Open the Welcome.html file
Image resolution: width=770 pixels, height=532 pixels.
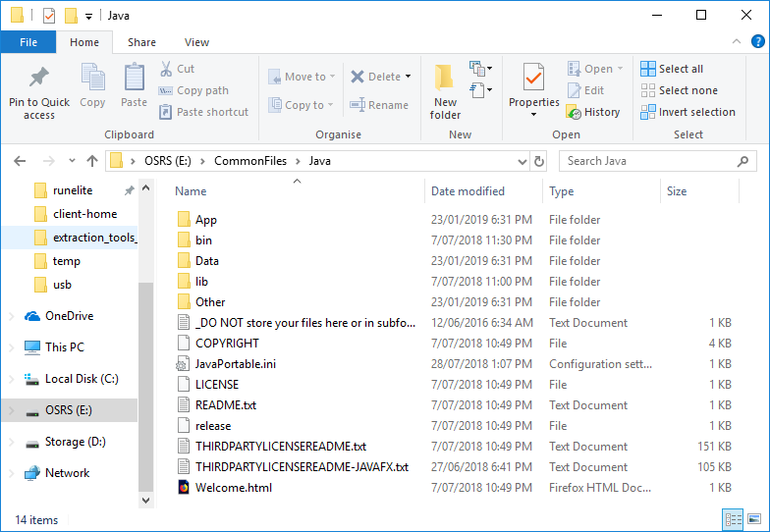[234, 488]
